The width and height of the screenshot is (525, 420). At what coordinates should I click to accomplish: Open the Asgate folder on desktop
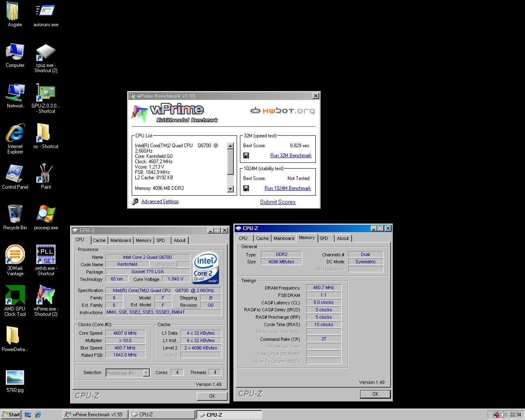[x=15, y=14]
